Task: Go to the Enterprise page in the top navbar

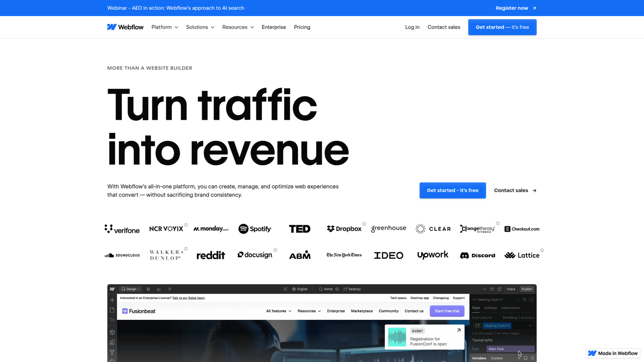Action: (x=274, y=27)
